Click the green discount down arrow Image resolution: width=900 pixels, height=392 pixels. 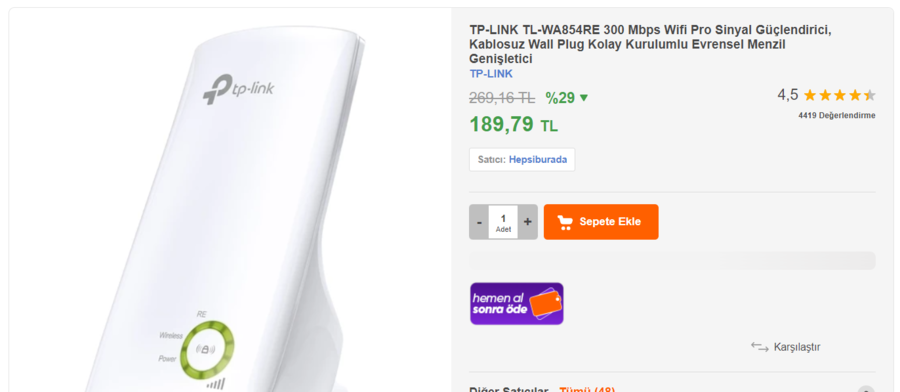pyautogui.click(x=584, y=98)
